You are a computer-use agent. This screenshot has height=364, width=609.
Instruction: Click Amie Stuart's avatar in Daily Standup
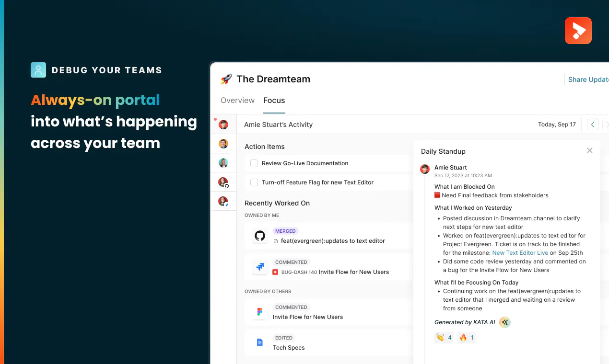[x=425, y=169]
